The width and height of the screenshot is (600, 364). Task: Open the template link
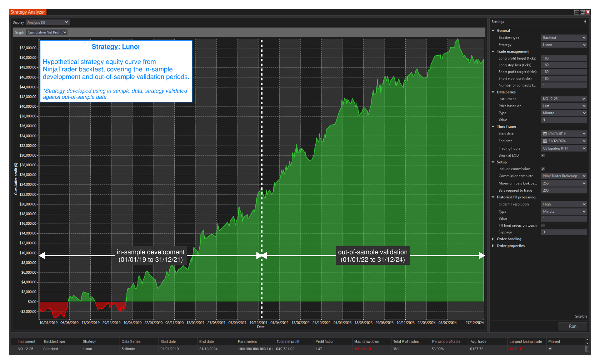[580, 317]
